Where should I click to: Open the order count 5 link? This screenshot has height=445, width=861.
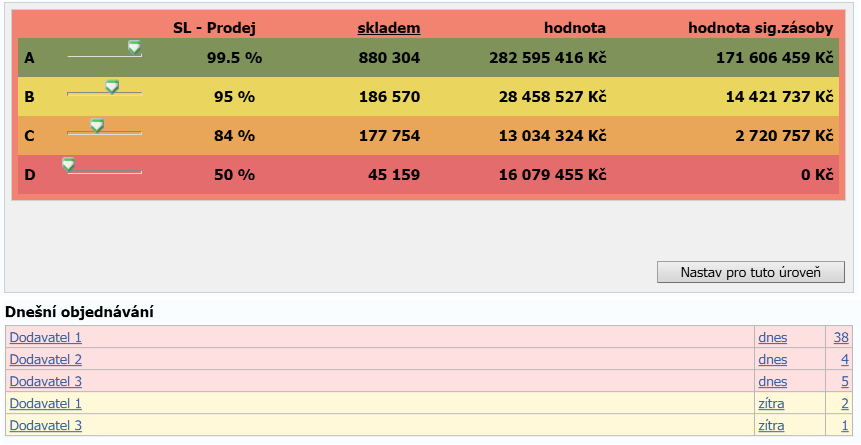(x=845, y=382)
